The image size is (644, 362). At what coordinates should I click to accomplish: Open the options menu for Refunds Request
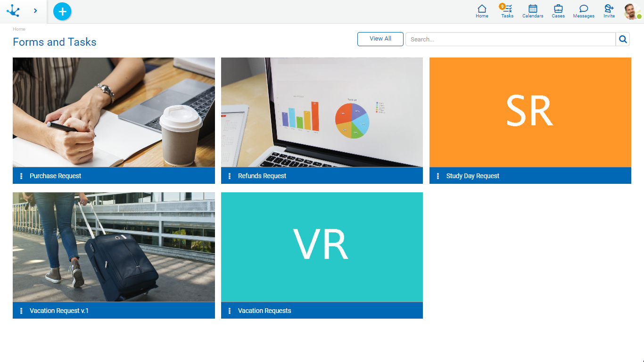click(230, 176)
